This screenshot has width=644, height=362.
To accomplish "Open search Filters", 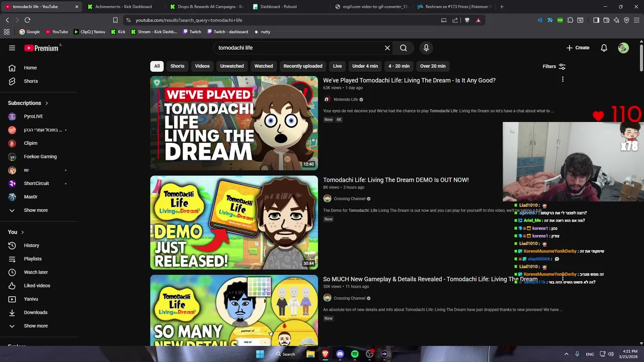I will pyautogui.click(x=554, y=66).
